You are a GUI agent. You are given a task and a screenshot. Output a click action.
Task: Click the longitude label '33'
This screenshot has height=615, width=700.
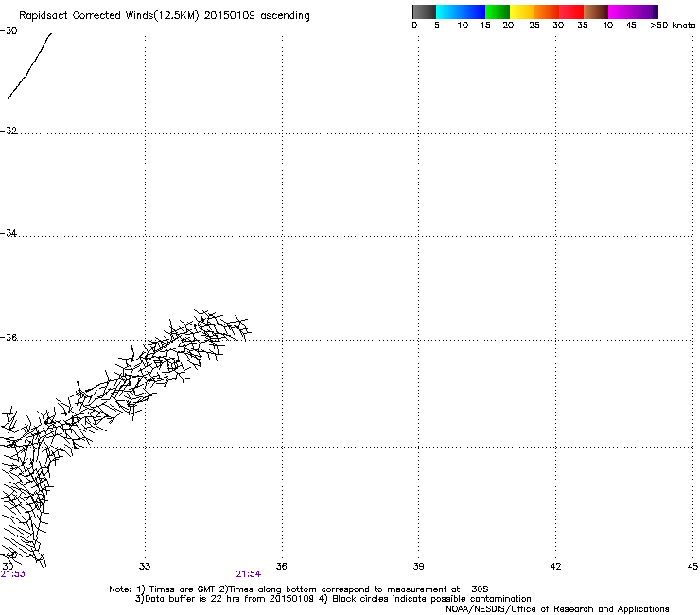click(145, 567)
